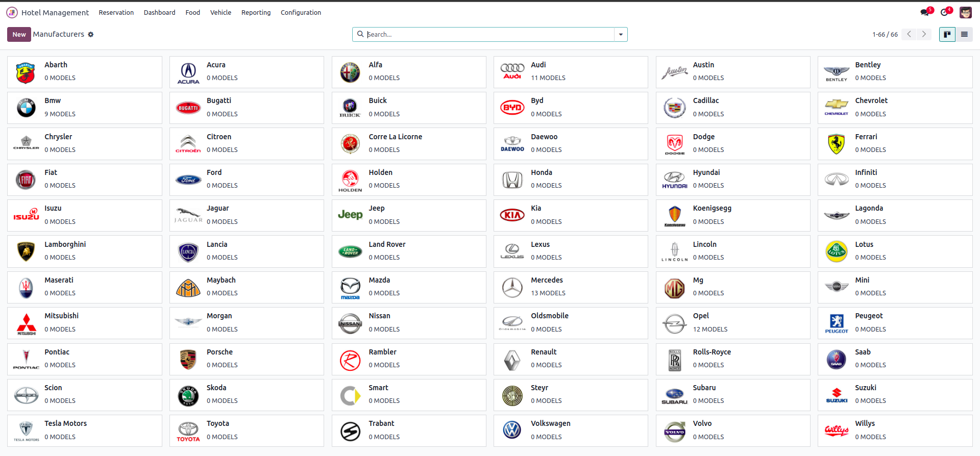Open the Vehicle menu
Image resolution: width=980 pixels, height=456 pixels.
[x=220, y=12]
